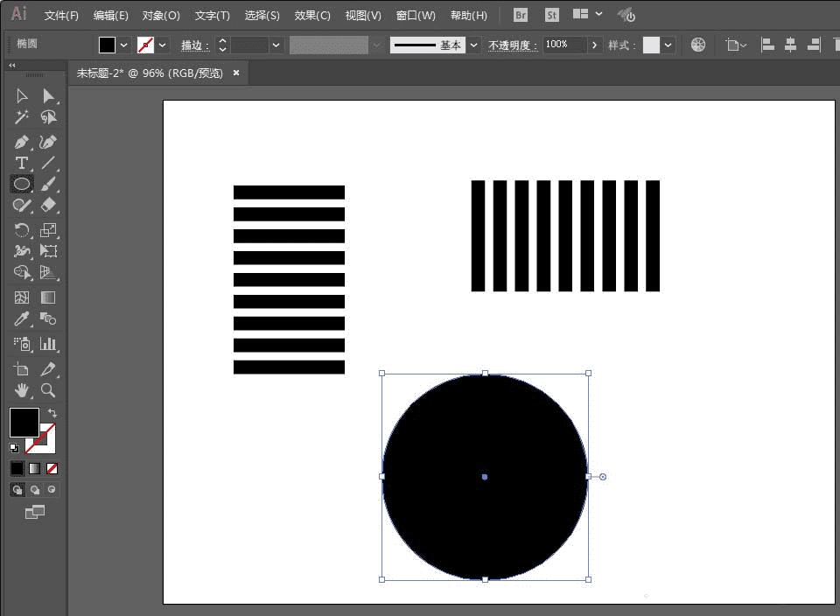Select the Eyedropper tool
The height and width of the screenshot is (616, 840).
point(22,319)
